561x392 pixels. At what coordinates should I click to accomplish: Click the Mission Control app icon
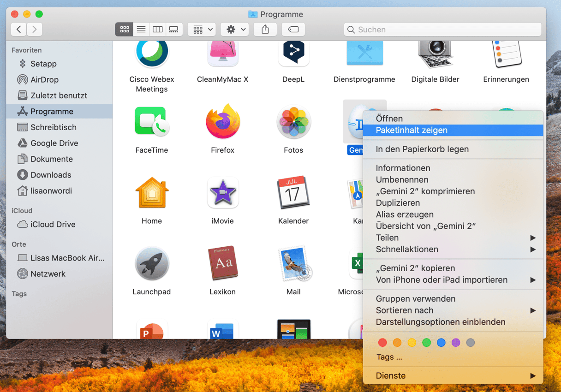[x=293, y=329]
